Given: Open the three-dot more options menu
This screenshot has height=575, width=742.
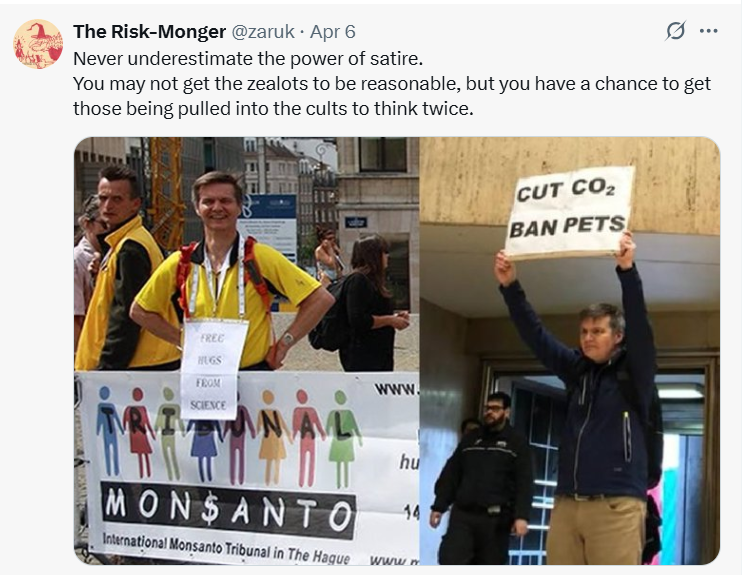Looking at the screenshot, I should point(709,31).
